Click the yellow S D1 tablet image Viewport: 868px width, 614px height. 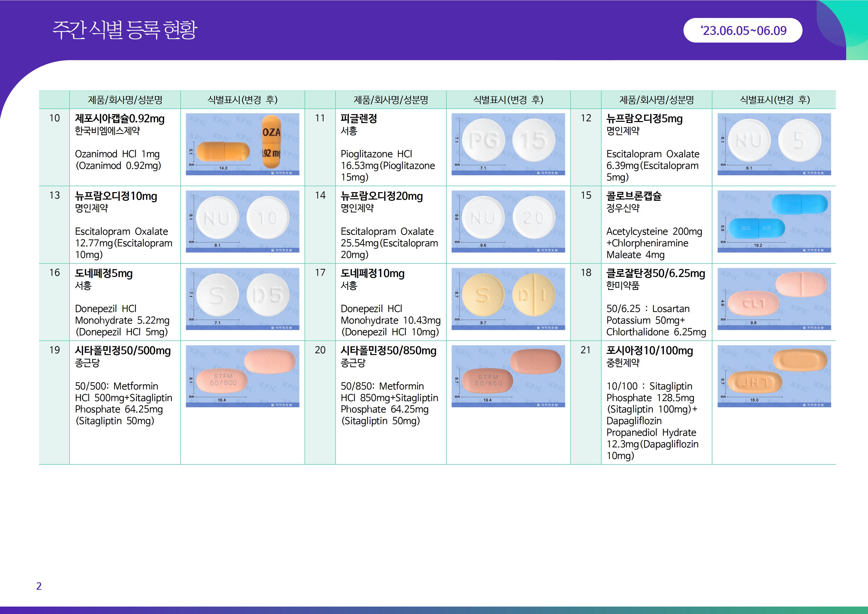508,299
